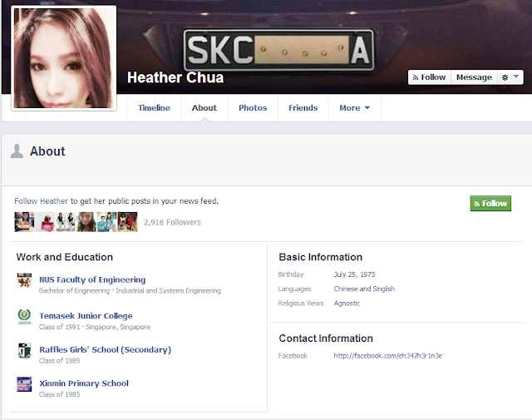Viewport: 532px width, 420px height.
Task: Open the facebook.com/eh347h3r1n3e link
Action: pyautogui.click(x=388, y=356)
